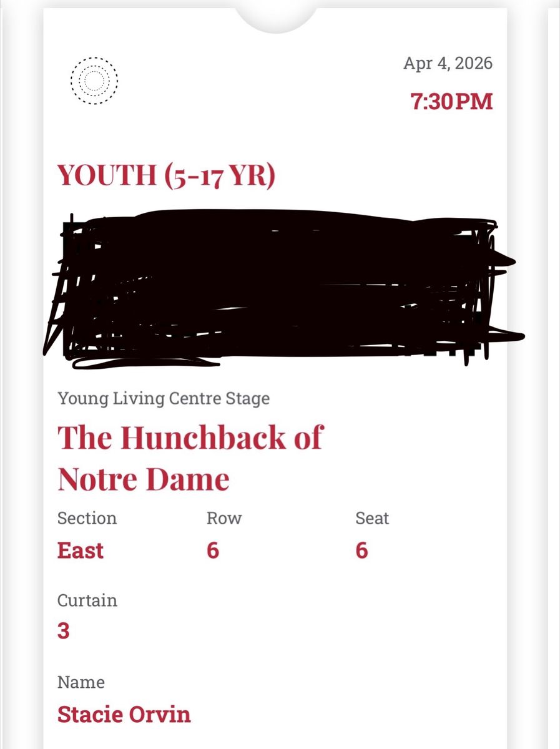Tap the blacked-out scribbled barcode area
This screenshot has height=749, width=560.
pyautogui.click(x=281, y=287)
